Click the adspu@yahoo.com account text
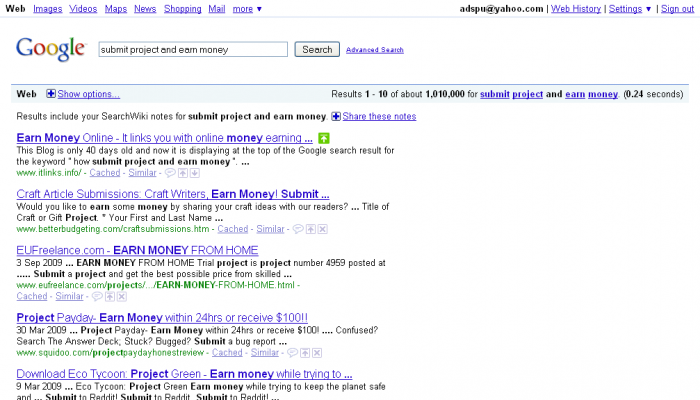The height and width of the screenshot is (400, 700). pos(501,9)
